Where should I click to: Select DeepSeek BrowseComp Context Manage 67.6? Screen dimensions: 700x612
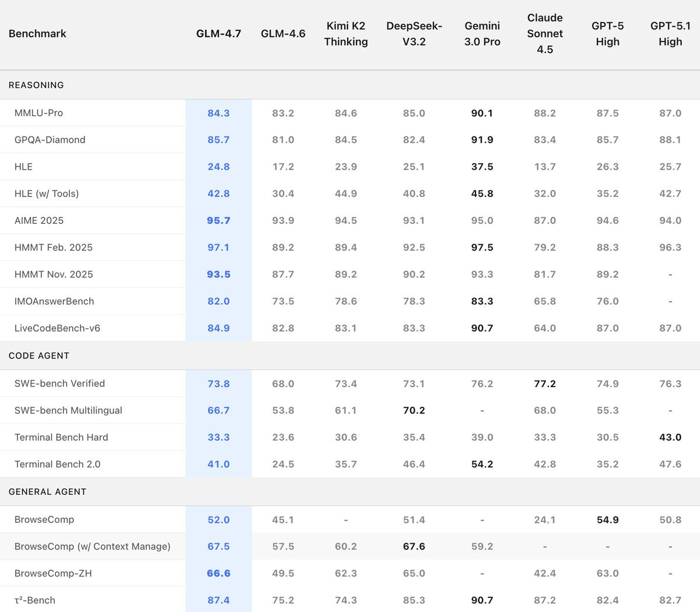click(x=414, y=546)
